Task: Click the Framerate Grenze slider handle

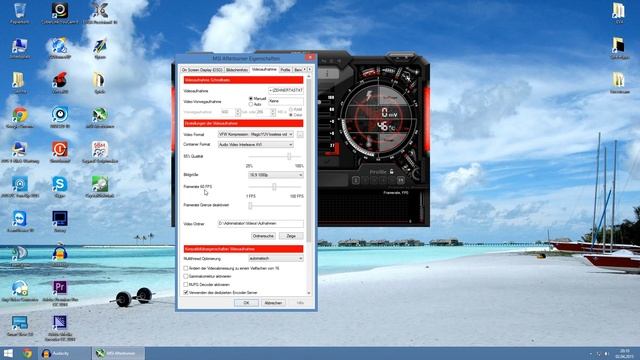Action: pyautogui.click(x=250, y=206)
